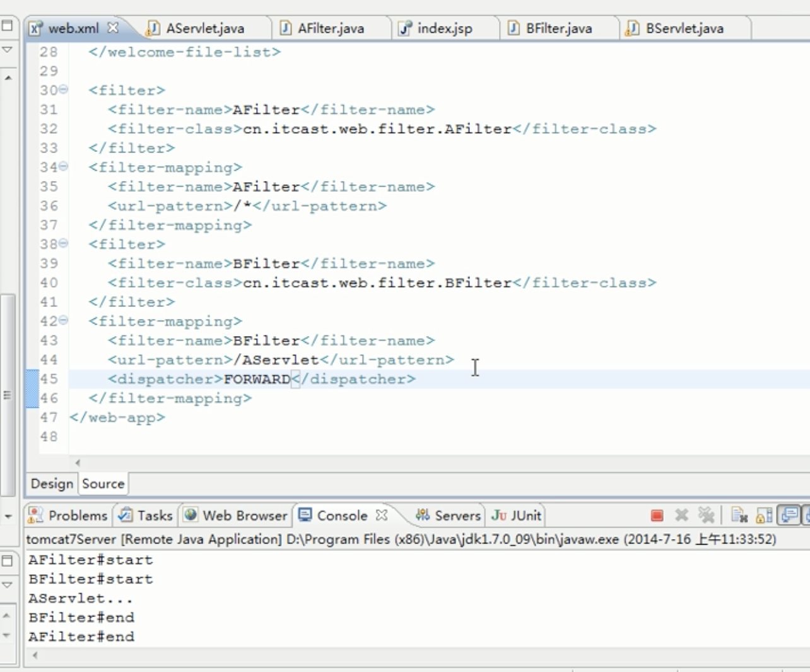The height and width of the screenshot is (672, 810).
Task: Click the /* url-pattern on line 36
Action: click(x=242, y=206)
